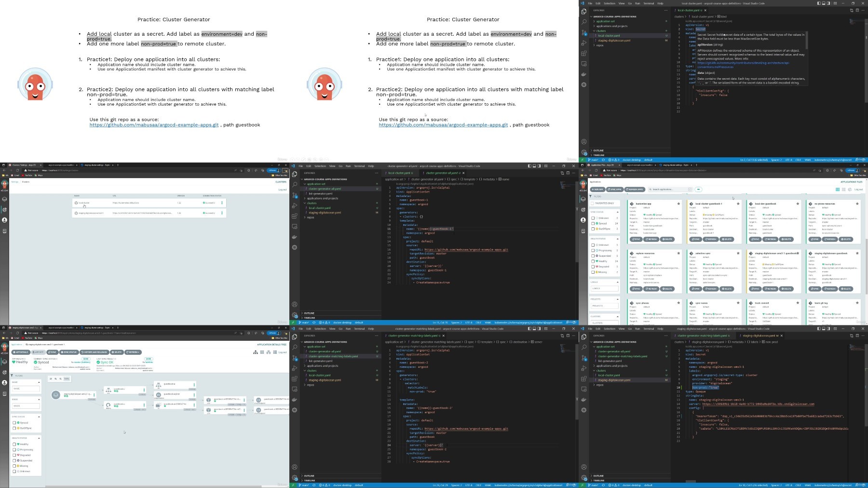Open Docker view in local-cluster.yaml VS Code window
This screenshot has width=868, height=488.
tap(584, 74)
